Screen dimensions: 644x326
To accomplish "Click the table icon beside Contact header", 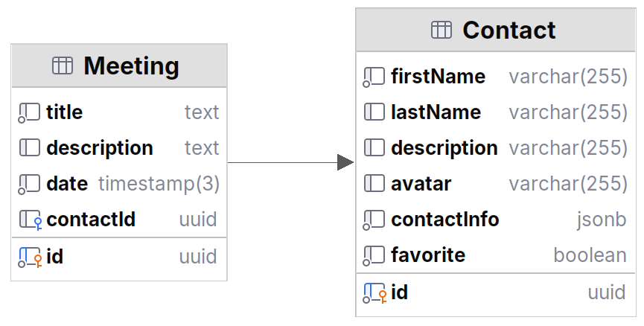I will tap(441, 30).
